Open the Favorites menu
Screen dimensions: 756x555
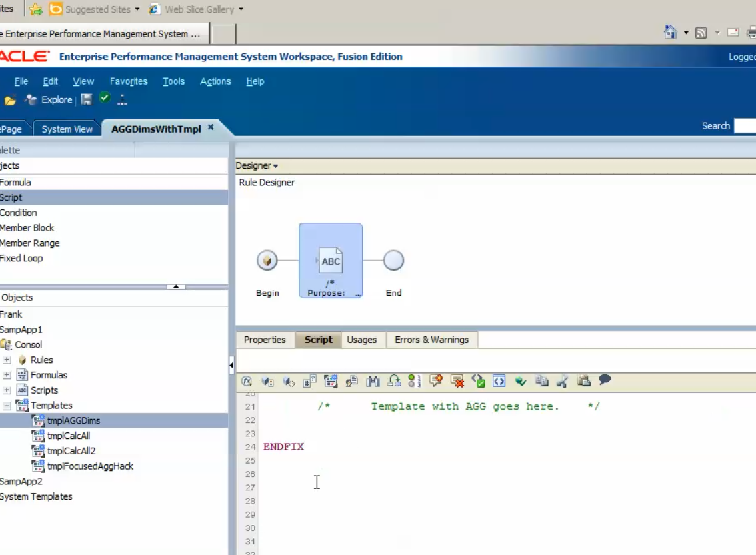coord(129,81)
